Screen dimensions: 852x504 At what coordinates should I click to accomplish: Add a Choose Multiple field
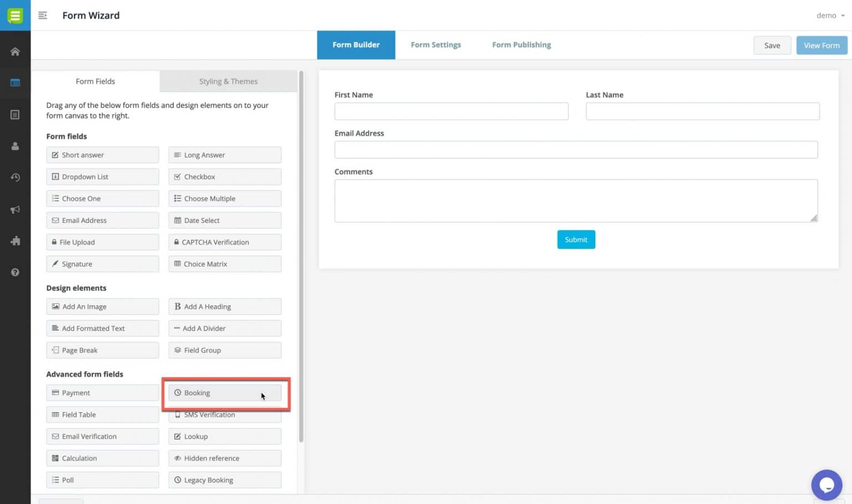click(x=224, y=198)
